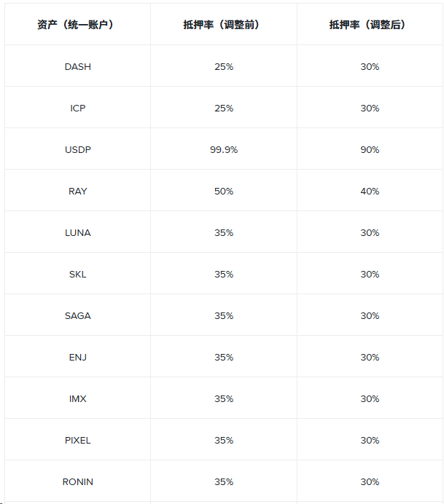Screen dimensions: 444x504
Task: Click the 90% adjusted rate for USDP
Action: click(370, 149)
